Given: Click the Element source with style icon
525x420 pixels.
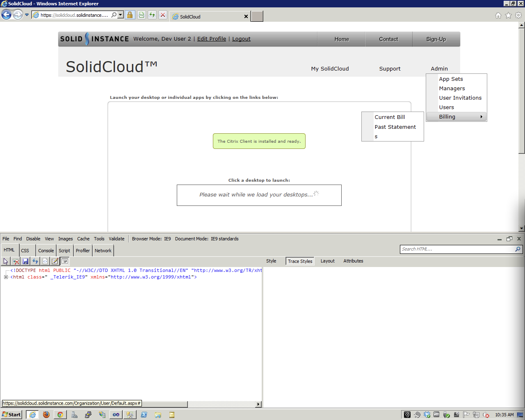Looking at the screenshot, I should [45, 261].
